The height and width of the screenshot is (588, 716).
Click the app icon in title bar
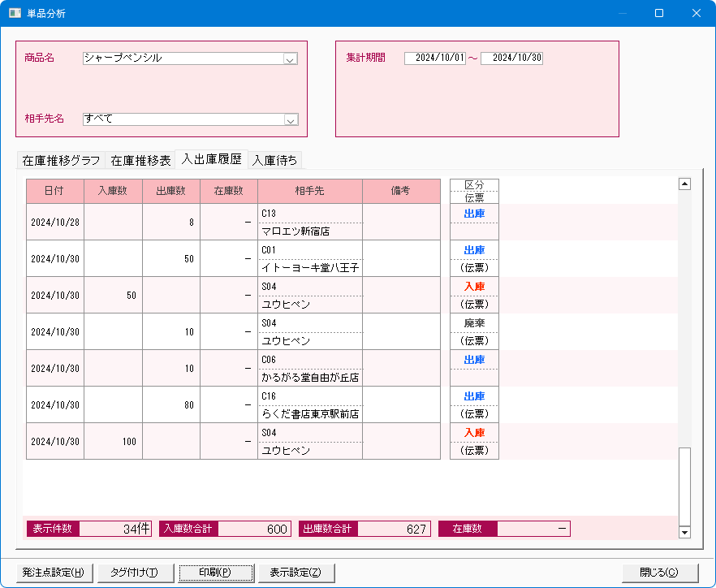pyautogui.click(x=15, y=13)
